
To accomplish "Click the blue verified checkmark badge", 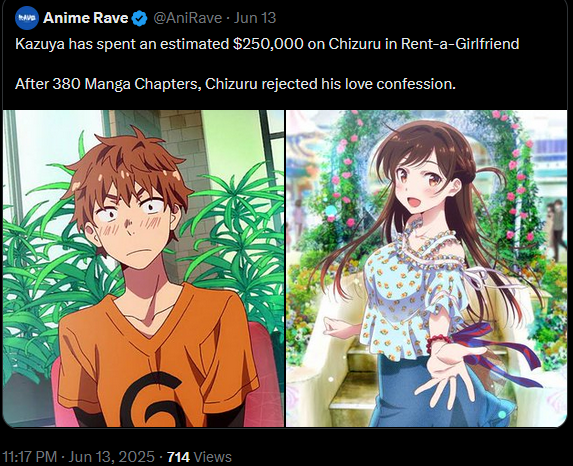I will pos(140,18).
